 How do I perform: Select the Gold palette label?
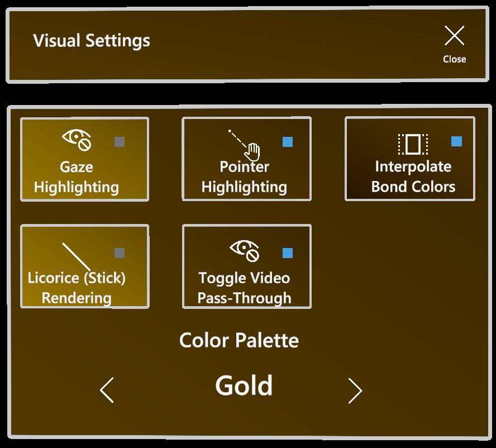[x=244, y=385]
